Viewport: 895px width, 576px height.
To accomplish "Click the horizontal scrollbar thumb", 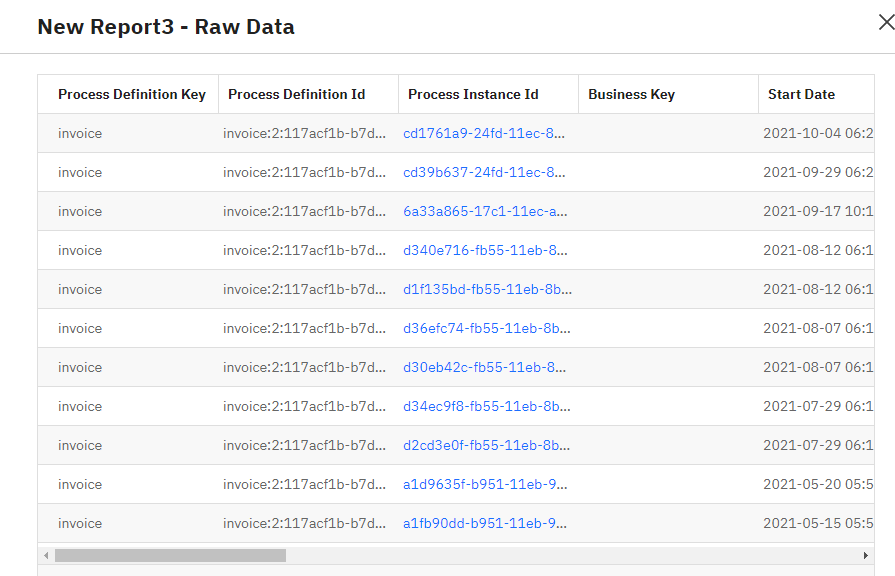I will [170, 555].
